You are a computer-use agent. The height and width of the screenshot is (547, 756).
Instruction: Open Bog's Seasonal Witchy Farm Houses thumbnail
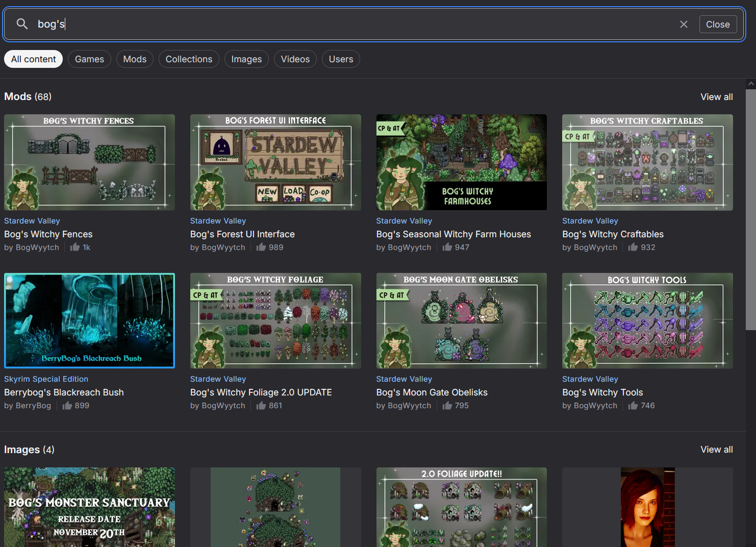click(x=461, y=162)
